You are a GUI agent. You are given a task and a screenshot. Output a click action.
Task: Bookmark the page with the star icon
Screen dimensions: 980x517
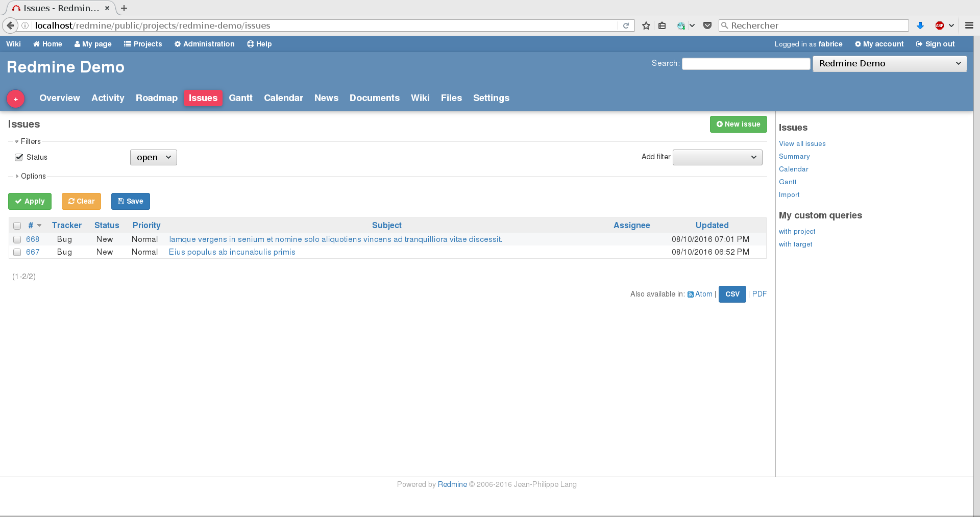coord(646,25)
